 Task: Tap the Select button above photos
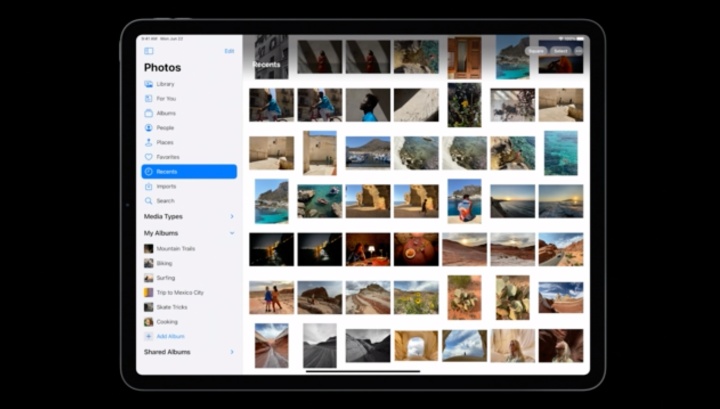560,50
